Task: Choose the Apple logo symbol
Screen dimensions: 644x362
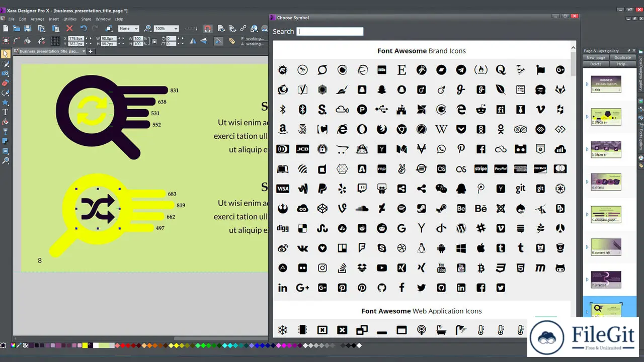Action: tap(480, 248)
